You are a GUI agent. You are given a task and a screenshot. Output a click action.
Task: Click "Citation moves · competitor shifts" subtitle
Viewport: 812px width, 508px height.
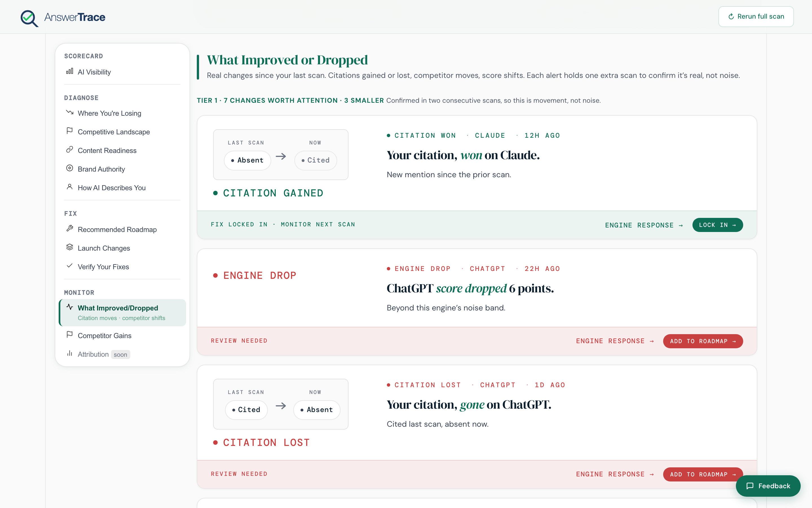point(122,318)
